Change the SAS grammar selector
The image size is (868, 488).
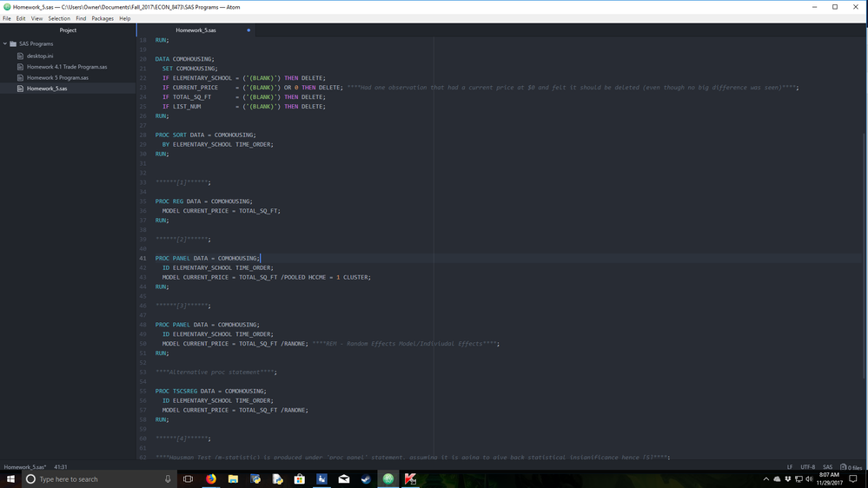coord(827,467)
